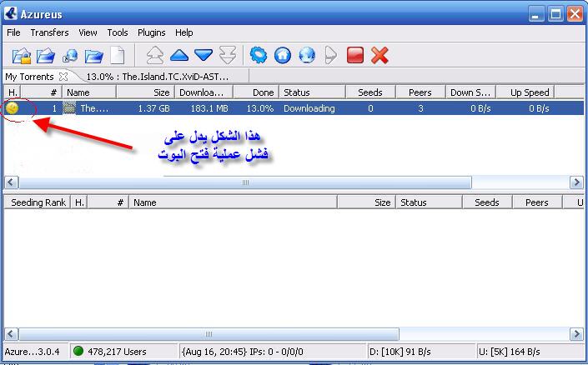Move torrent to top with double up arrow
This screenshot has width=588, height=365.
[155, 56]
